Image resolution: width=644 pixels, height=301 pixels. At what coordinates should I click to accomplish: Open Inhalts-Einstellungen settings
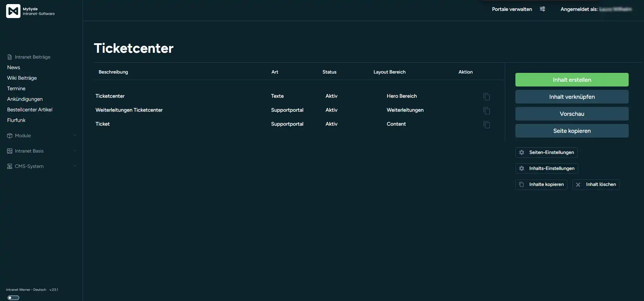click(x=547, y=168)
